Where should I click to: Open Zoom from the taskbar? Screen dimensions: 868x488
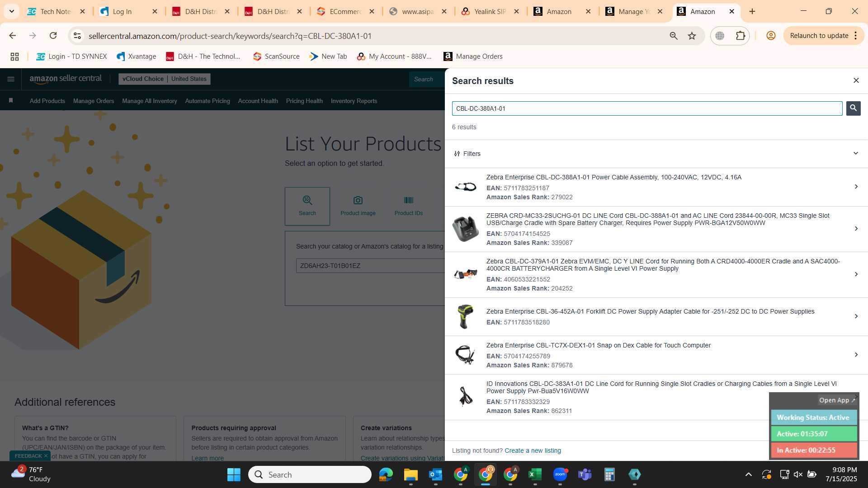click(560, 474)
